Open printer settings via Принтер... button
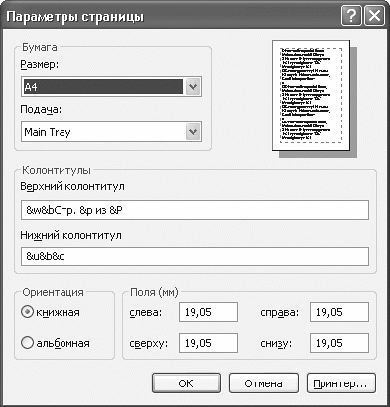This screenshot has height=407, width=390. coord(341,383)
